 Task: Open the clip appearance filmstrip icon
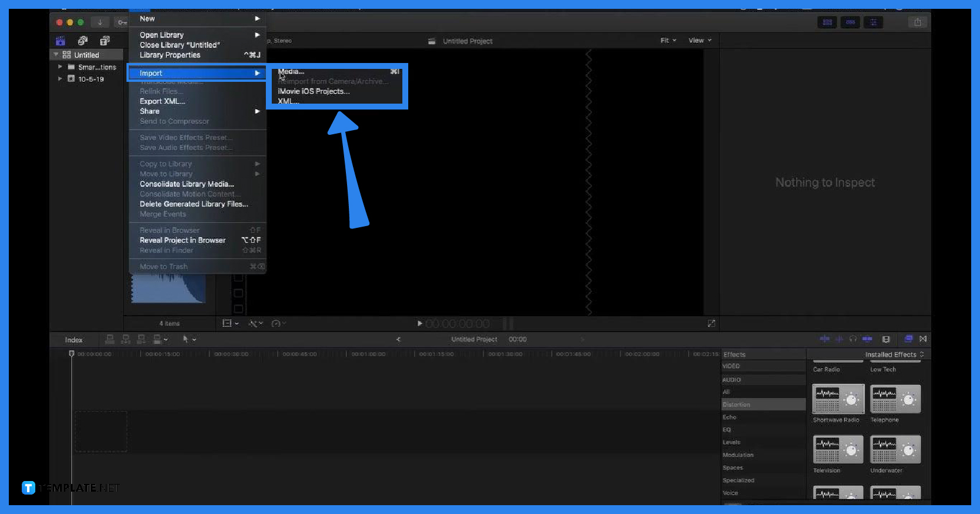pyautogui.click(x=886, y=339)
